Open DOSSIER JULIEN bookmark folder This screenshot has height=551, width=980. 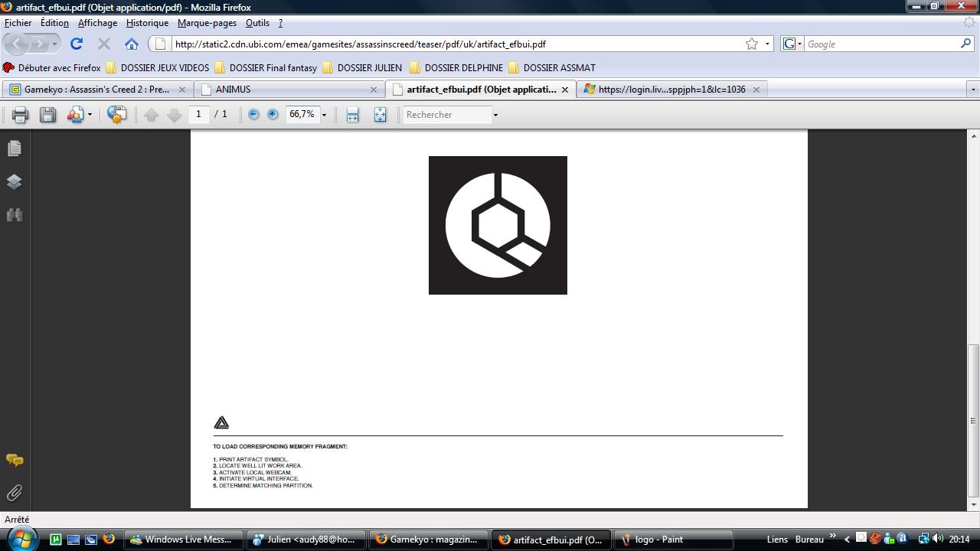point(362,67)
